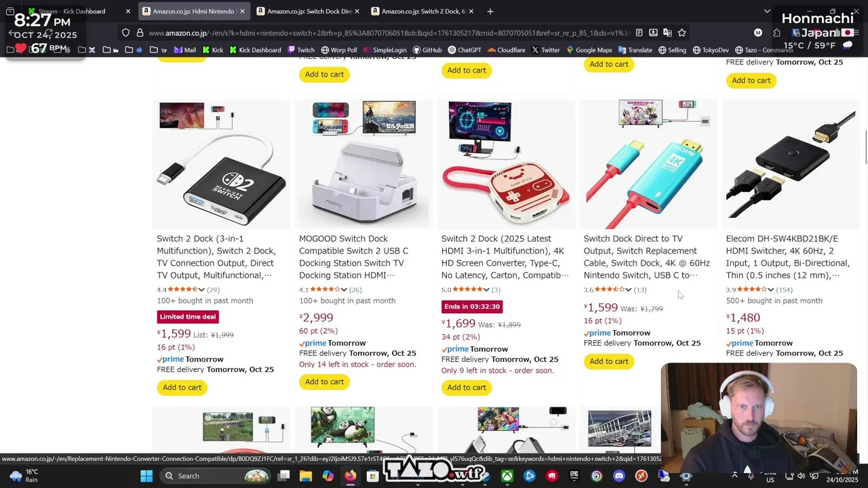
Task: Show hidden system tray icons
Action: tap(734, 476)
